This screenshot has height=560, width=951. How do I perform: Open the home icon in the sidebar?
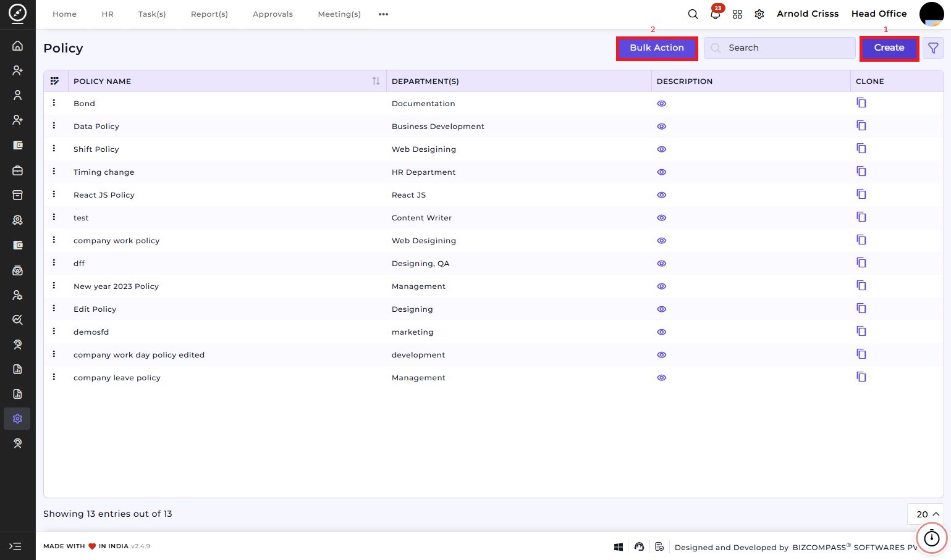pos(17,46)
